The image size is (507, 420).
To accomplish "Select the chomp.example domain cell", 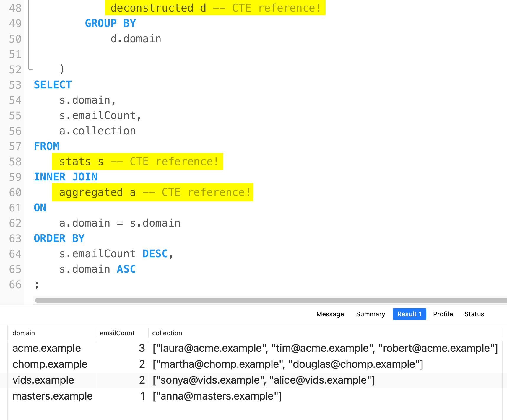I will (x=50, y=364).
